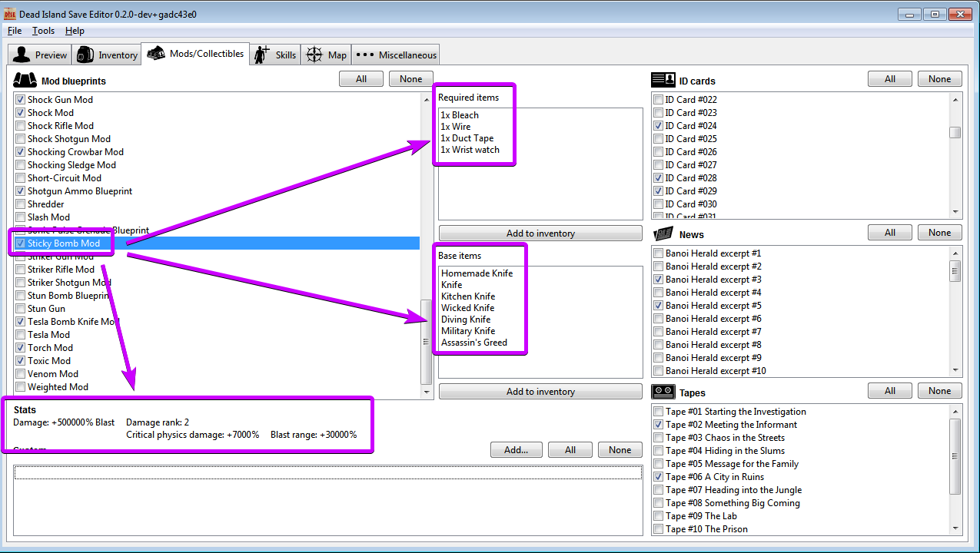Click the empty custom mods list field

point(327,499)
